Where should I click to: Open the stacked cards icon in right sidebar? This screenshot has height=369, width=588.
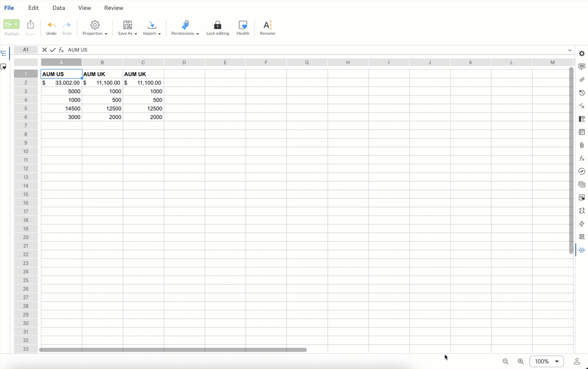pos(582,184)
